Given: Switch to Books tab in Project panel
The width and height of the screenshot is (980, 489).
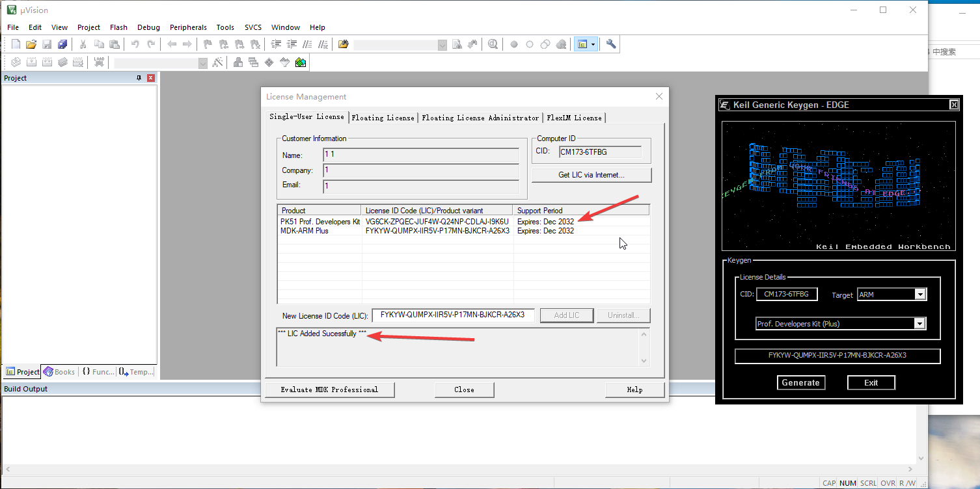Looking at the screenshot, I should [x=59, y=372].
